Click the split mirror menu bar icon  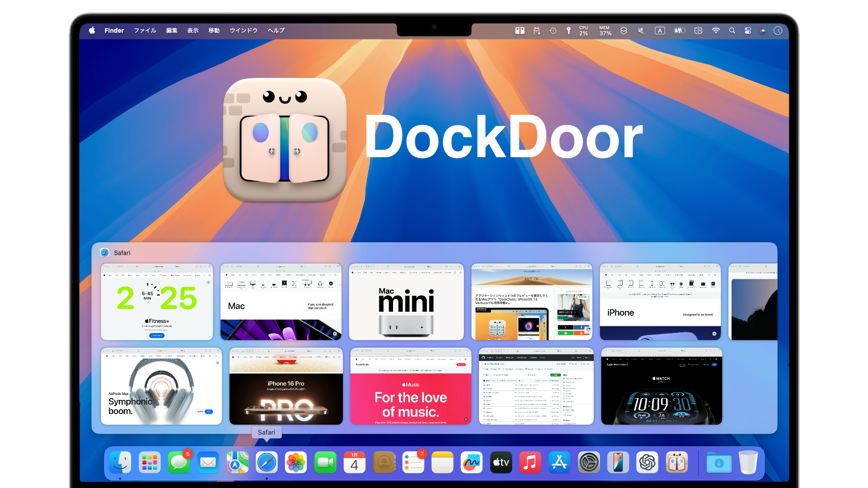coord(698,31)
